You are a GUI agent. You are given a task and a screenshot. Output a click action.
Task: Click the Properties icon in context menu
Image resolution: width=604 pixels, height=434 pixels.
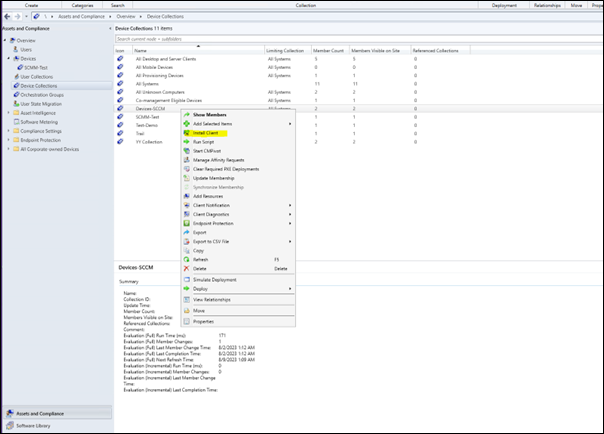186,321
